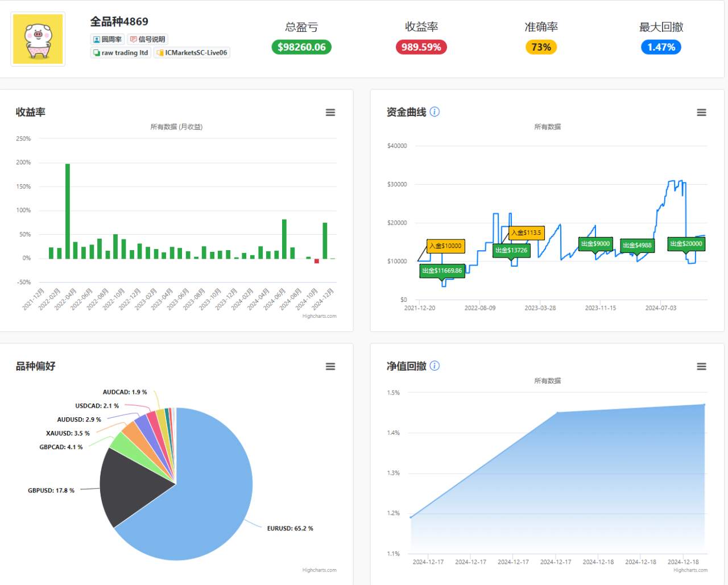The image size is (728, 585).
Task: Click the 圆周率 user tag
Action: pyautogui.click(x=107, y=39)
